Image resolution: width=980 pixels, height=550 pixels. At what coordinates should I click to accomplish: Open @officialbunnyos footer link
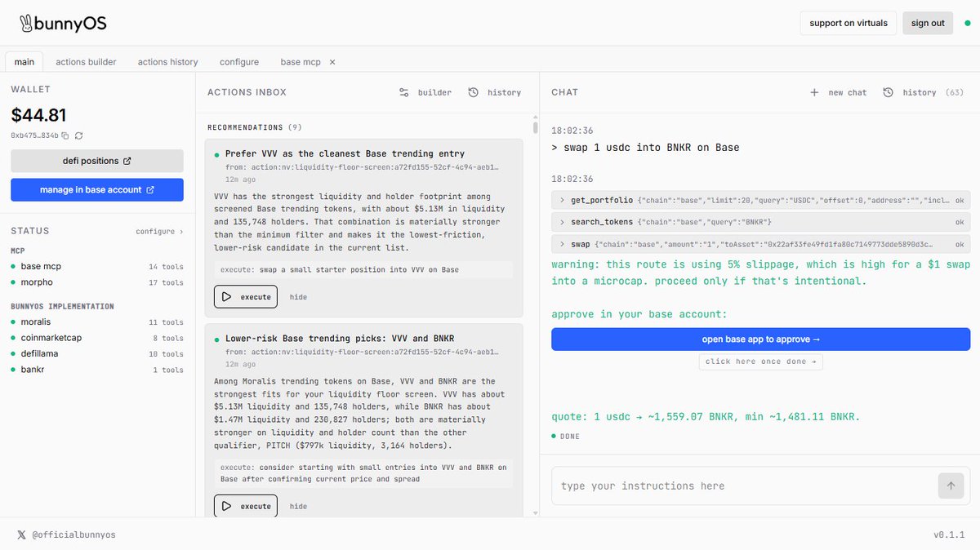point(73,534)
